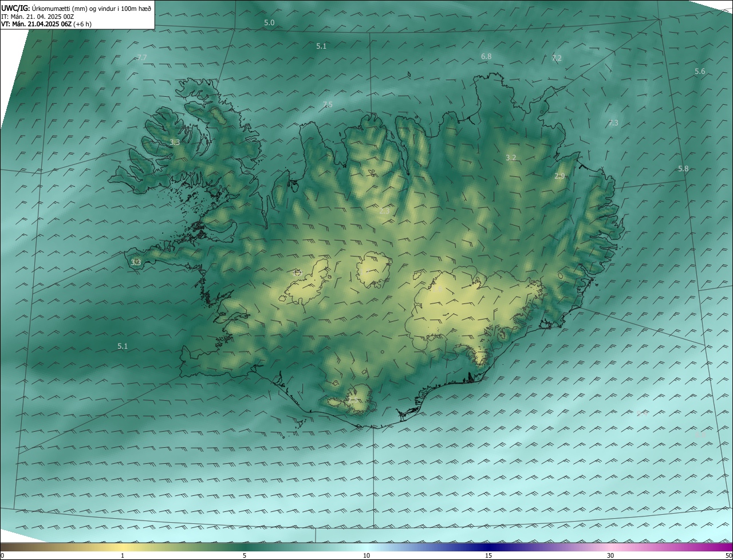Viewport: 733px width, 560px height.
Task: Click the 6.8 value north of Iceland
Action: [x=486, y=56]
